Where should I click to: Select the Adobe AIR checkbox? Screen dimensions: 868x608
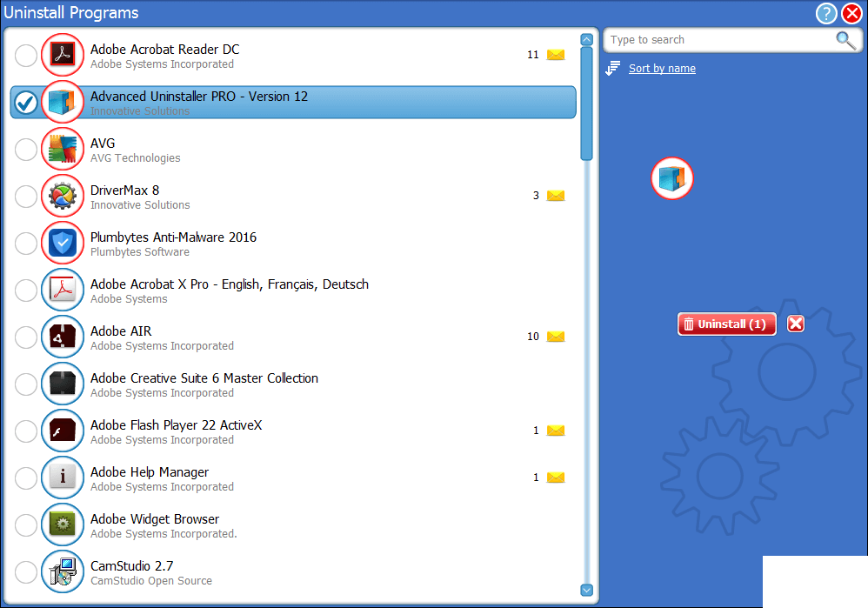click(26, 337)
